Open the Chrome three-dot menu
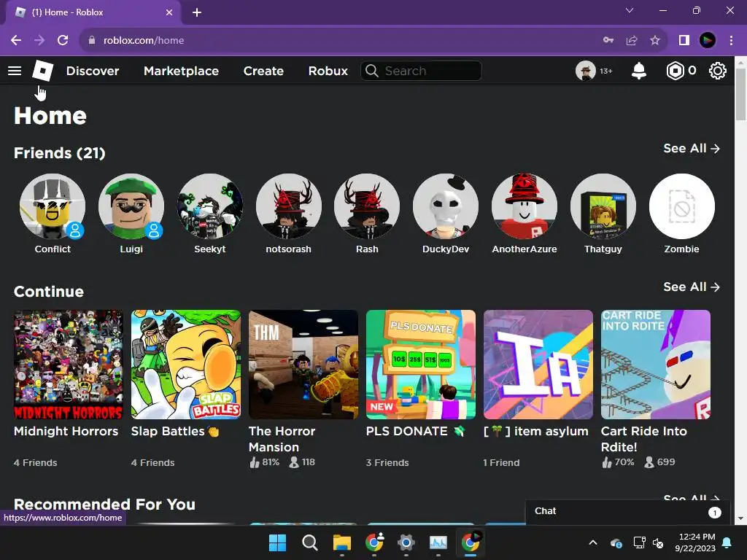This screenshot has height=560, width=747. click(731, 41)
